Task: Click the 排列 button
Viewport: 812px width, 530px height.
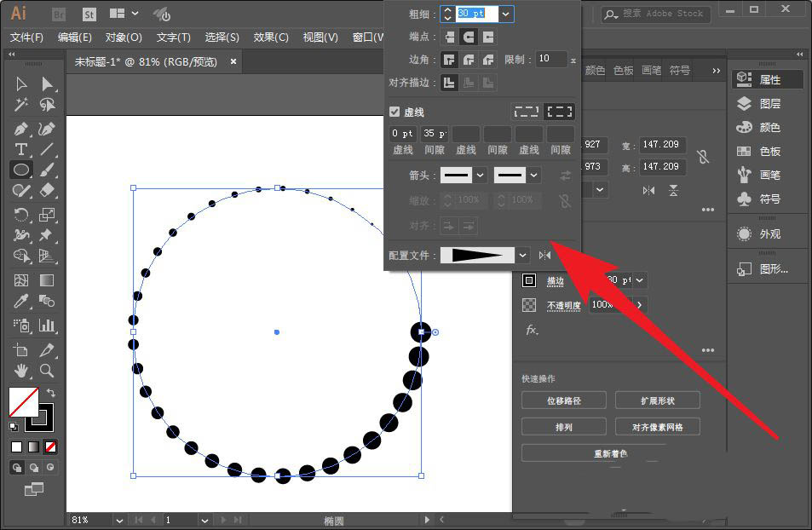Action: pyautogui.click(x=564, y=426)
